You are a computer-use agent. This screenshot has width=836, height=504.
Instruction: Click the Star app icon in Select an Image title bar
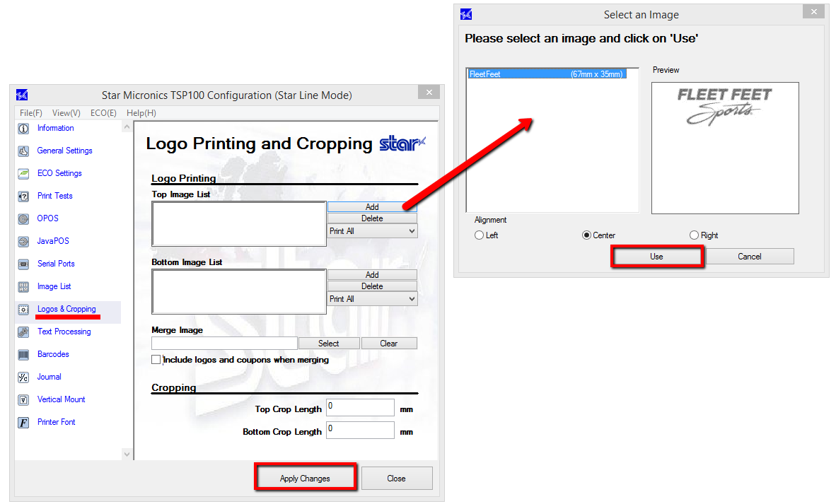(466, 14)
